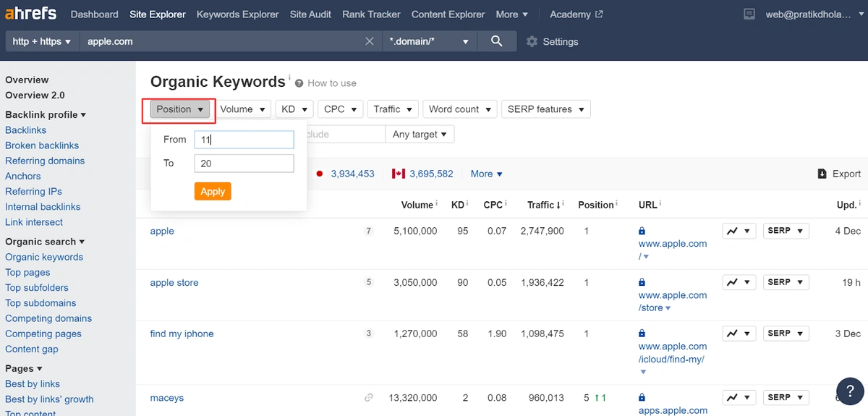Click the From position input field
The height and width of the screenshot is (416, 868).
coord(244,140)
